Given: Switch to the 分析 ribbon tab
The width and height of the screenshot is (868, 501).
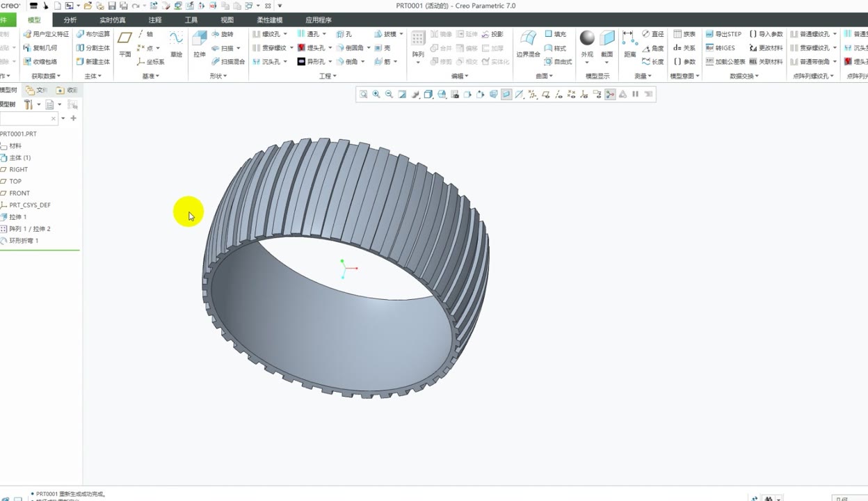Looking at the screenshot, I should 70,20.
